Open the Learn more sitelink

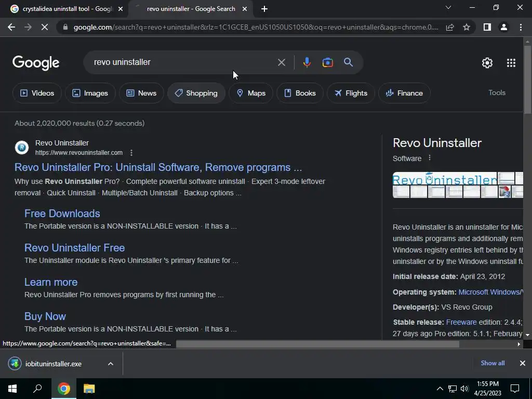(x=51, y=282)
